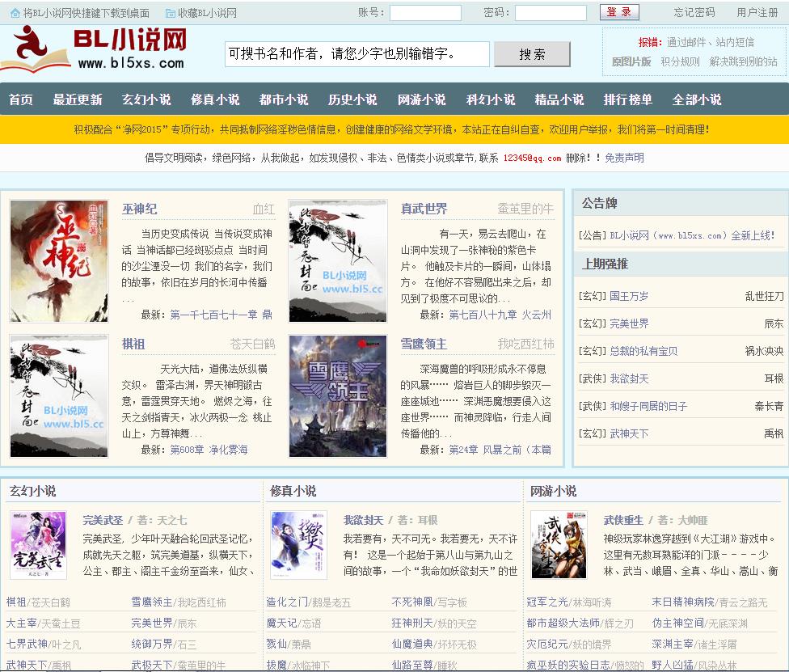Open the 雪鹰领主 featured title link
Image resolution: width=789 pixels, height=672 pixels.
424,344
